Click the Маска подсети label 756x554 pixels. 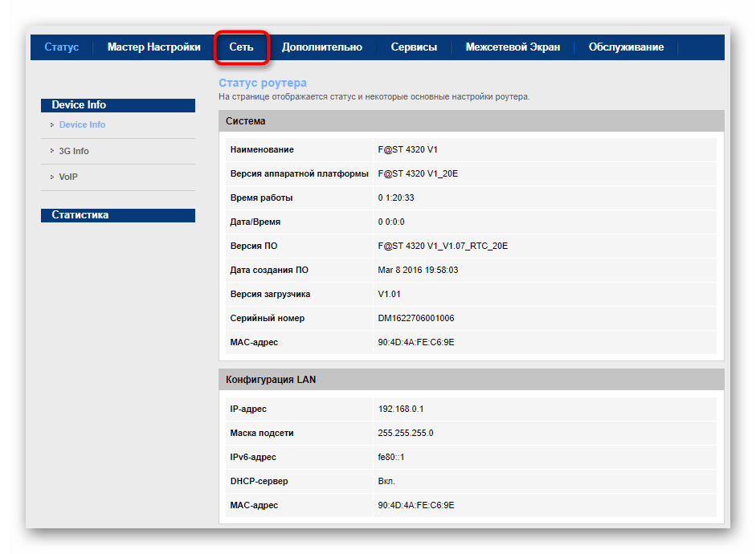(262, 433)
